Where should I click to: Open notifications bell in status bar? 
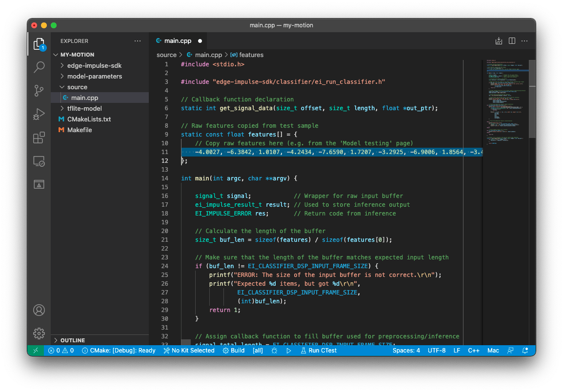click(x=524, y=351)
